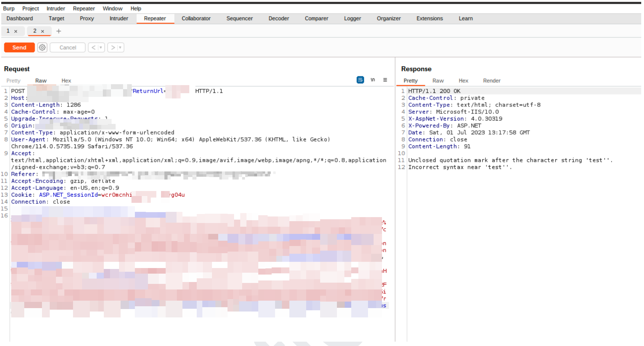The image size is (644, 346).
Task: Click the Incorrect syntax near 'test' line
Action: 460,167
